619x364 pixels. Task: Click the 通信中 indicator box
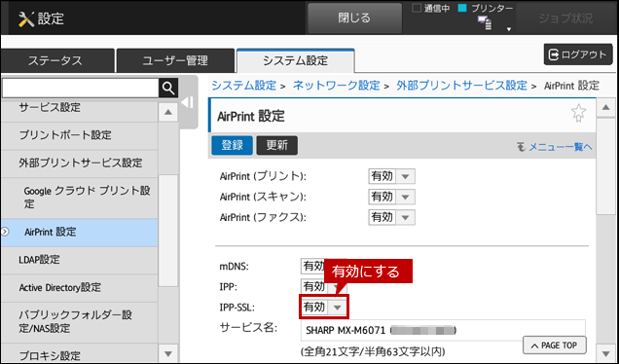coord(417,9)
